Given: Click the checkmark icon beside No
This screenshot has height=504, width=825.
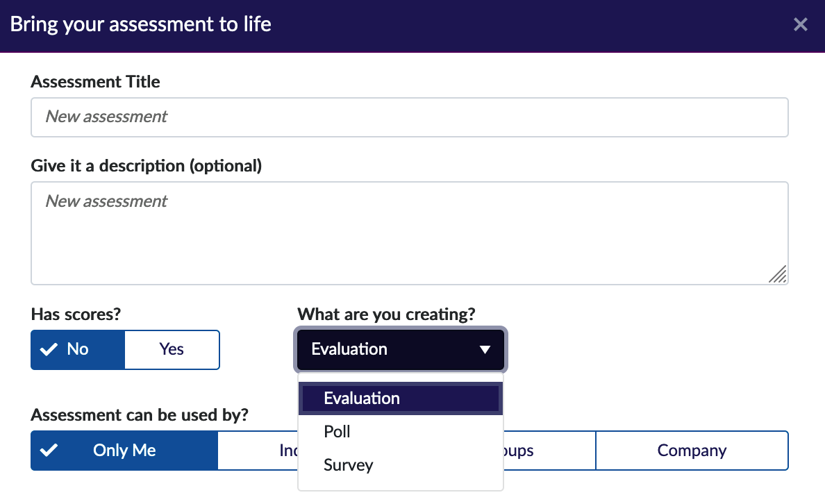Looking at the screenshot, I should tap(49, 349).
